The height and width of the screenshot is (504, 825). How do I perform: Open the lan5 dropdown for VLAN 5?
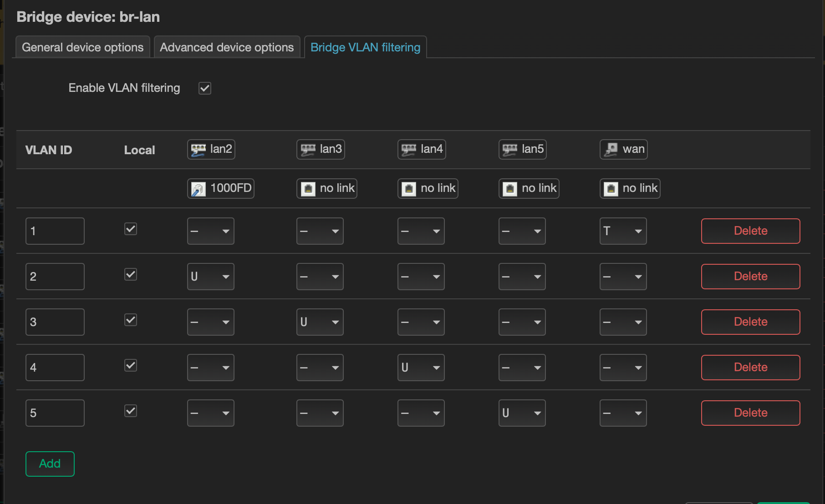pos(522,413)
